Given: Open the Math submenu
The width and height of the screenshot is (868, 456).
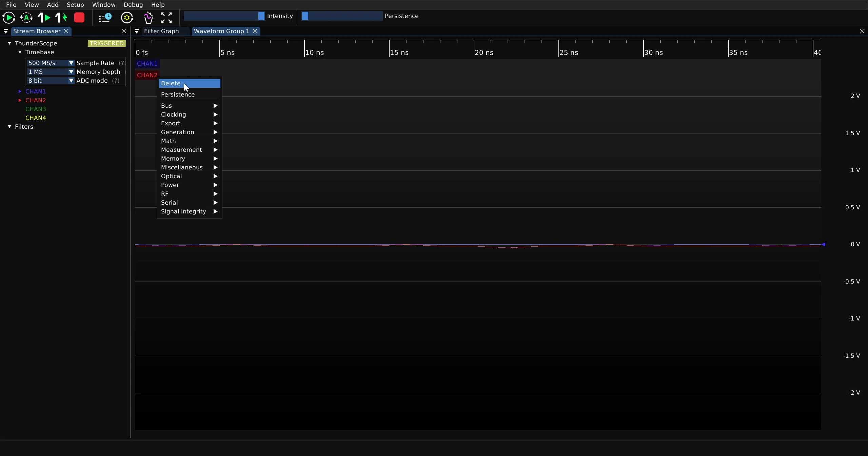Looking at the screenshot, I should [190, 141].
